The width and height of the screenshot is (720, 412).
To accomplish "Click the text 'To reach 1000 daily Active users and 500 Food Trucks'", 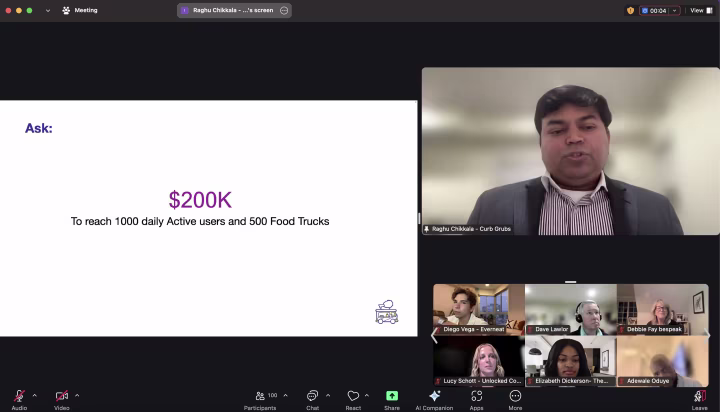I will pyautogui.click(x=200, y=221).
